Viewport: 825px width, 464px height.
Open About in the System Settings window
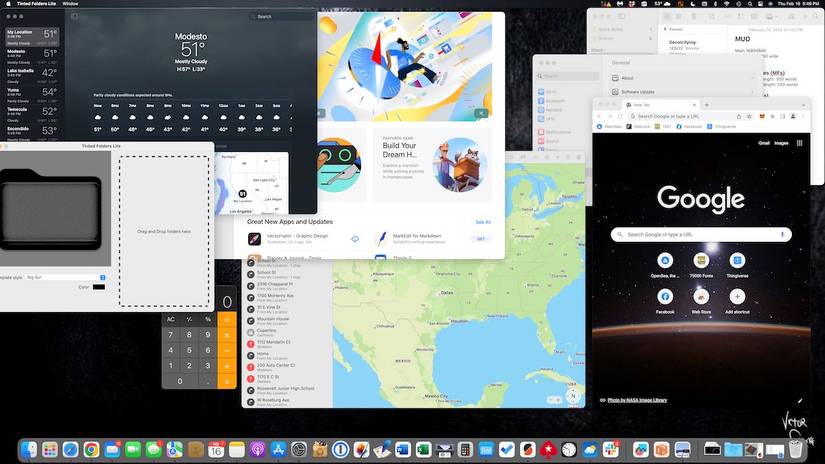683,78
